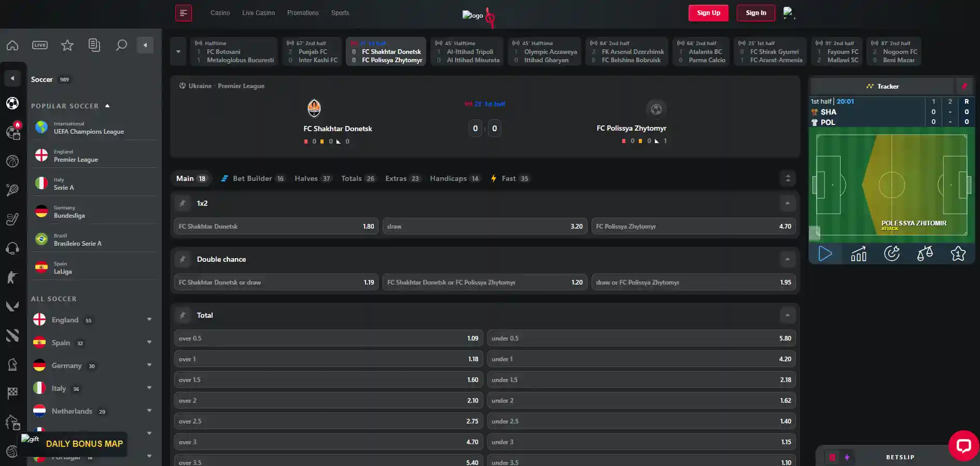Select the Dota 2 icon in sidebar
980x466 pixels.
(x=12, y=335)
